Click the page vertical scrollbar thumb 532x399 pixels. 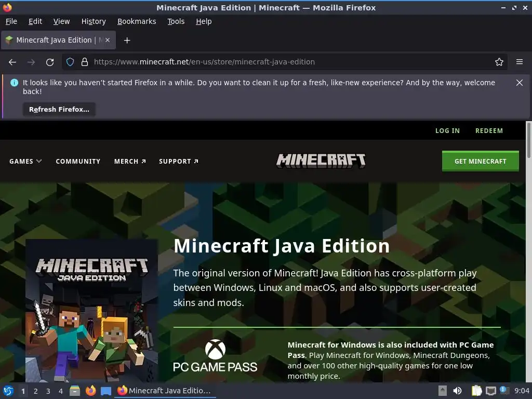[x=528, y=140]
